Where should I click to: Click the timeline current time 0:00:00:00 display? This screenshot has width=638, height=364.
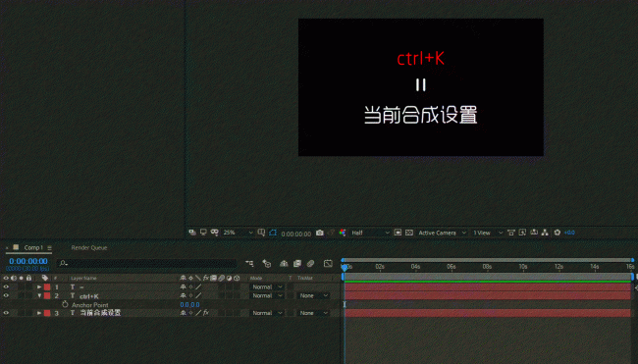coord(28,261)
